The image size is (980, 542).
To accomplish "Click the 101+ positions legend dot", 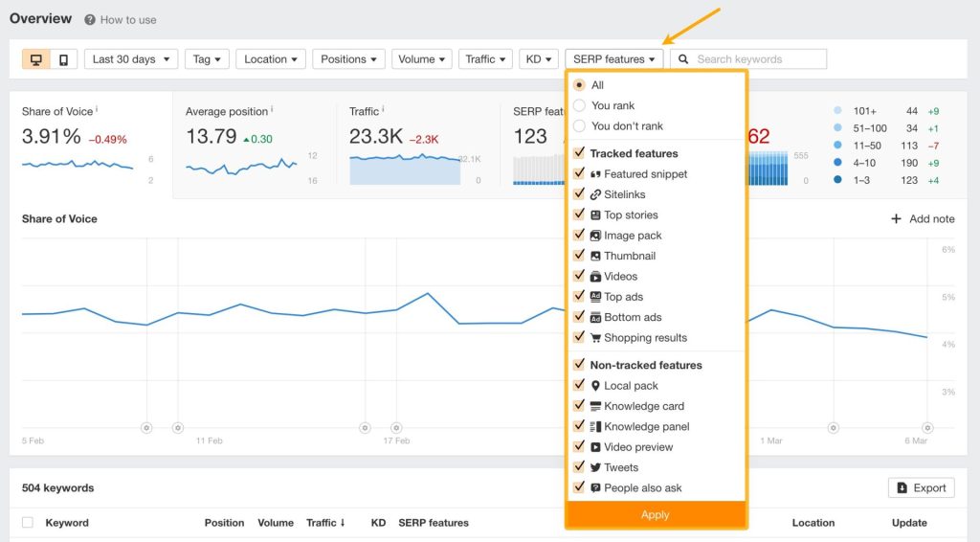I will (x=837, y=111).
